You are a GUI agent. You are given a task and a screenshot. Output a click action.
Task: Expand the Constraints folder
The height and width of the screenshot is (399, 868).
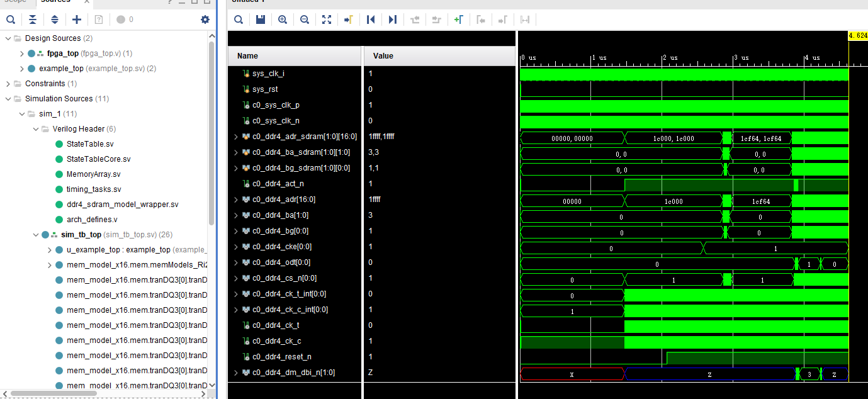8,84
